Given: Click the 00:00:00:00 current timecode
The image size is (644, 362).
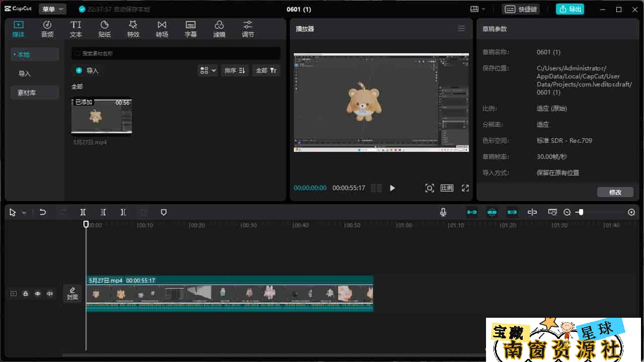Looking at the screenshot, I should (x=310, y=188).
